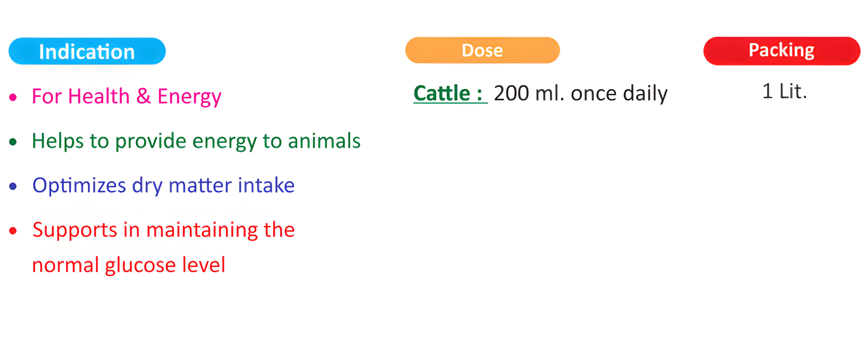Click the word 'Optimizes' in blue
This screenshot has height=341, width=868.
pos(79,185)
